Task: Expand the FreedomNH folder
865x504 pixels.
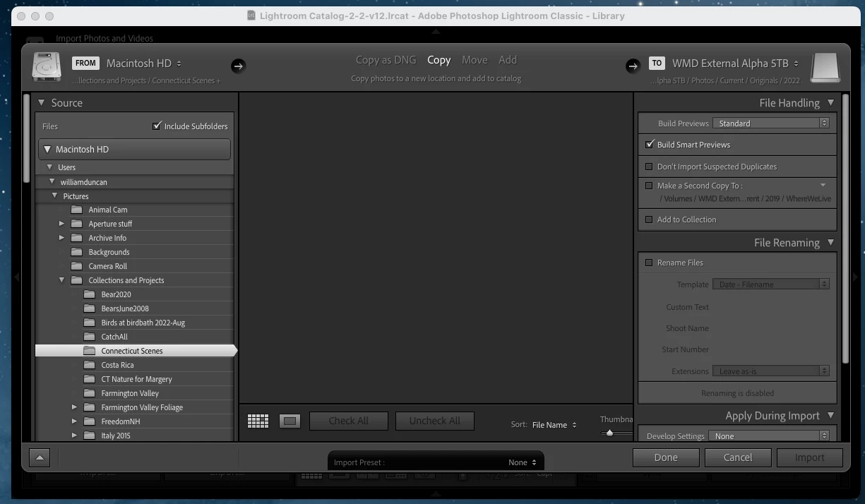Action: coord(74,421)
